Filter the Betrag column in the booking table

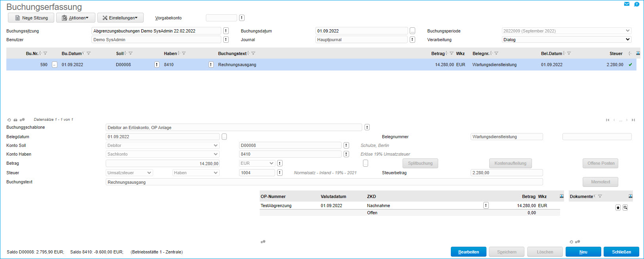(x=452, y=53)
